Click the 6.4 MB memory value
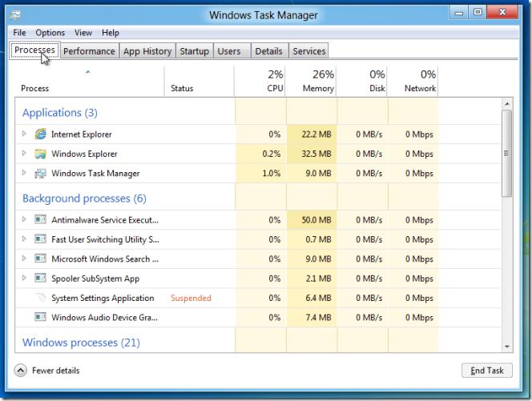Image resolution: width=532 pixels, height=401 pixels. (x=318, y=298)
